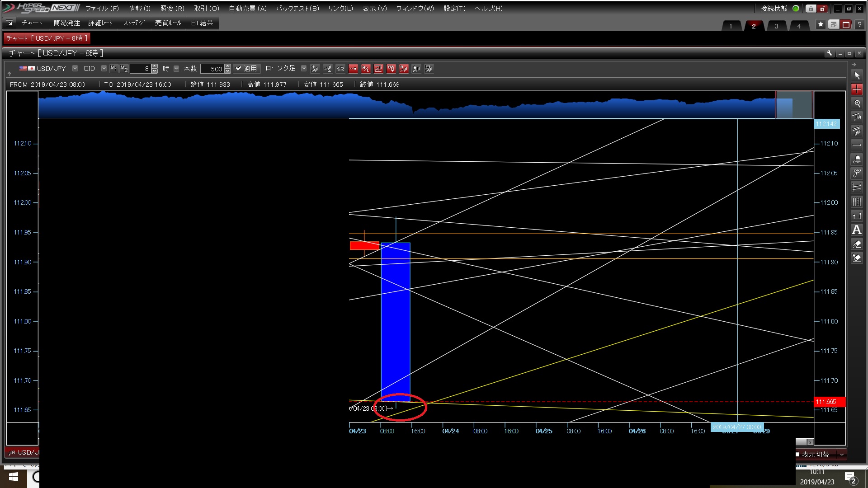Select the magnifier zoom tool
This screenshot has width=868, height=488.
[857, 103]
